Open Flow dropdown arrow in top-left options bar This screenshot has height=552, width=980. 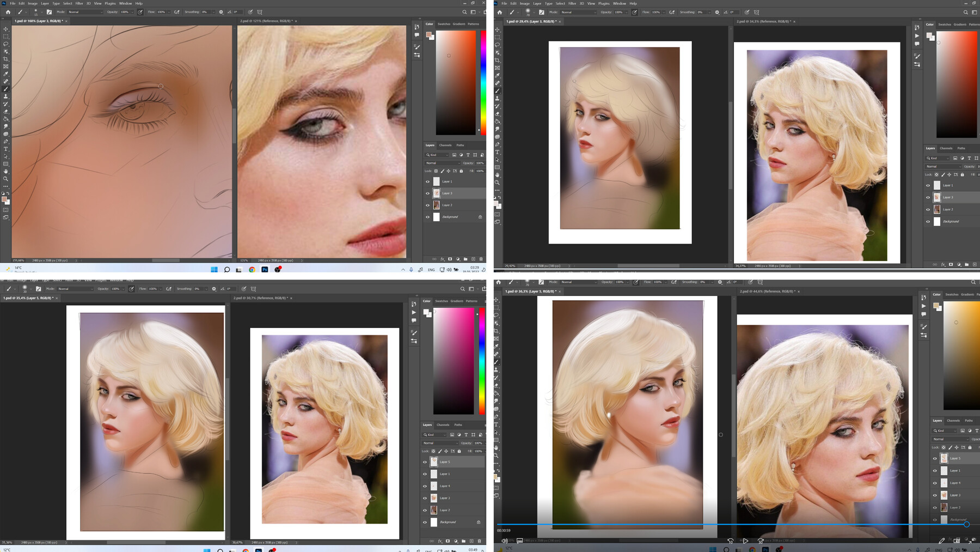[168, 12]
